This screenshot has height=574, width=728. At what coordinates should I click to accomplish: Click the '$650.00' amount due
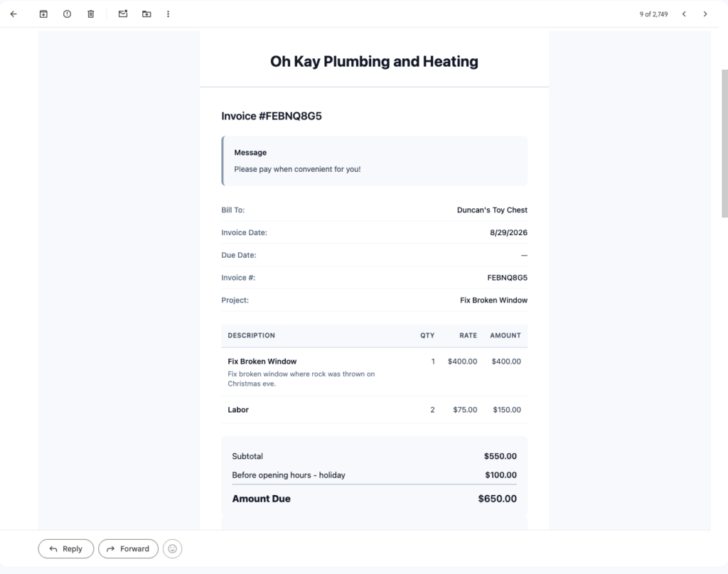[497, 499]
